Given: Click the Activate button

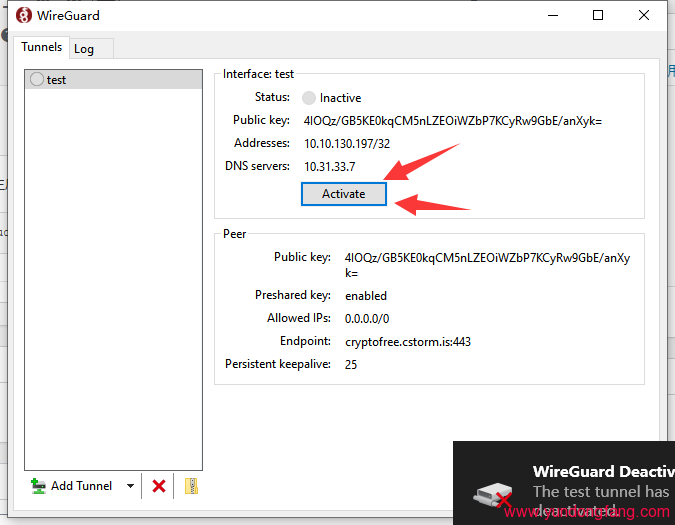Looking at the screenshot, I should coord(344,194).
